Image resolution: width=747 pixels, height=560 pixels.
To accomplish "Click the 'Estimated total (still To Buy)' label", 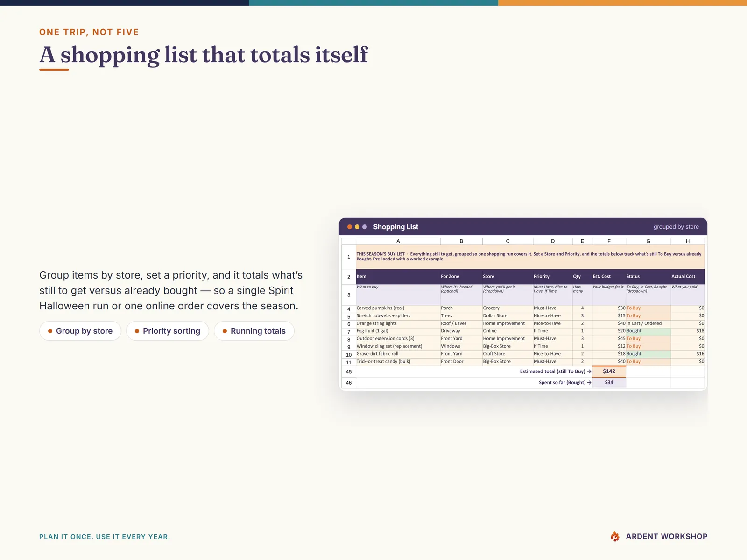I will click(556, 371).
